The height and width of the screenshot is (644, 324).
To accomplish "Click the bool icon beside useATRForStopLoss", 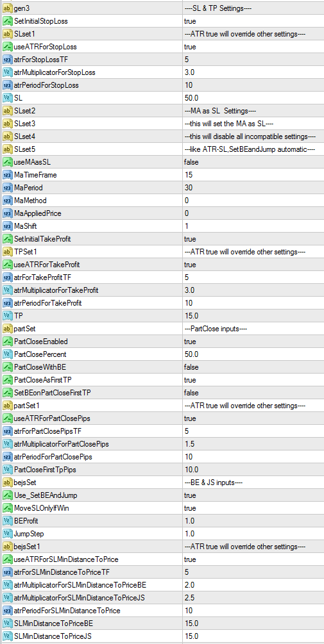I will coord(8,47).
